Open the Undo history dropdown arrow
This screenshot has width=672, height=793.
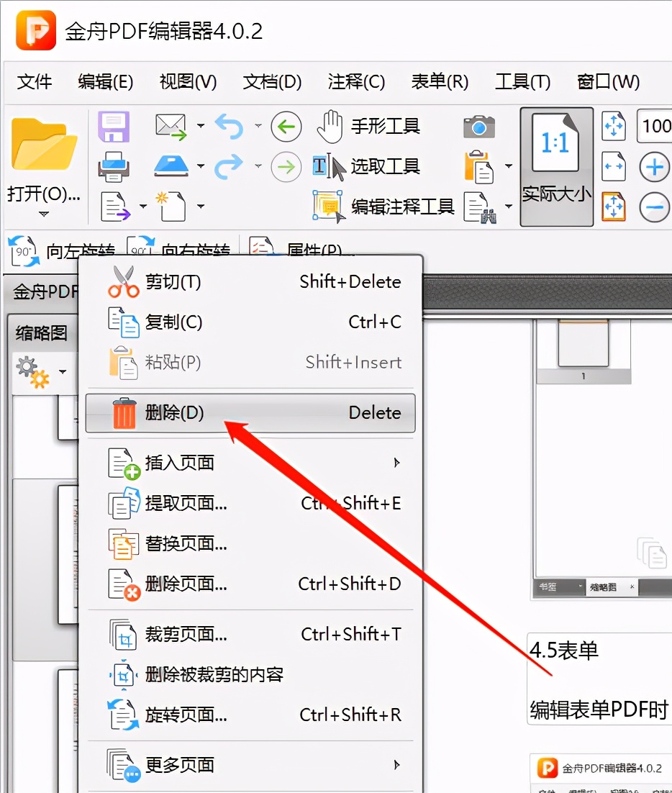(x=258, y=125)
